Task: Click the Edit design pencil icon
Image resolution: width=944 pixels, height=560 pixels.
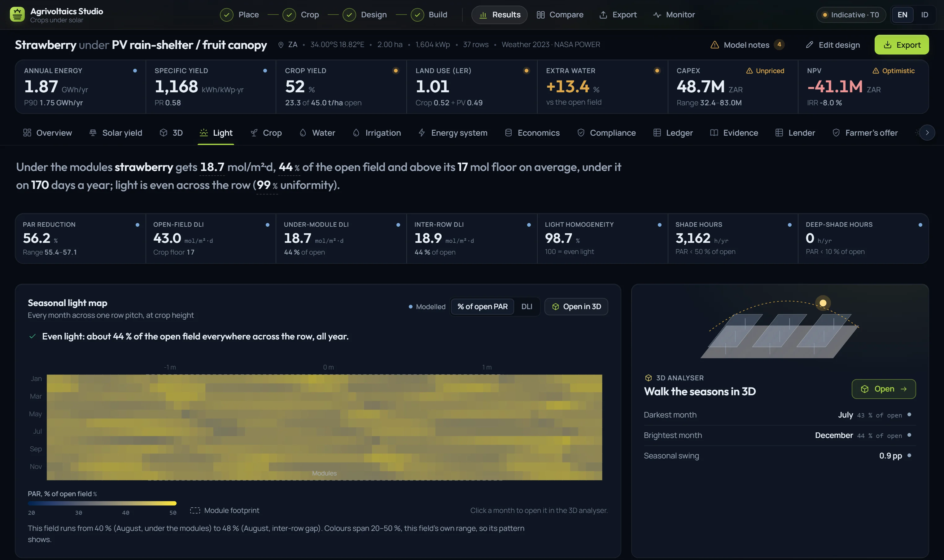Action: [809, 45]
